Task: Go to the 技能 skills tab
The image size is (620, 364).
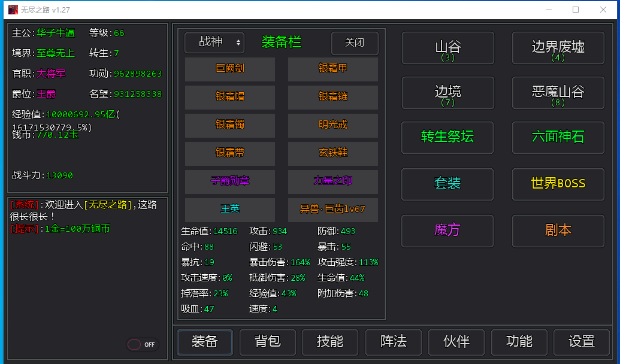Action: (x=330, y=342)
